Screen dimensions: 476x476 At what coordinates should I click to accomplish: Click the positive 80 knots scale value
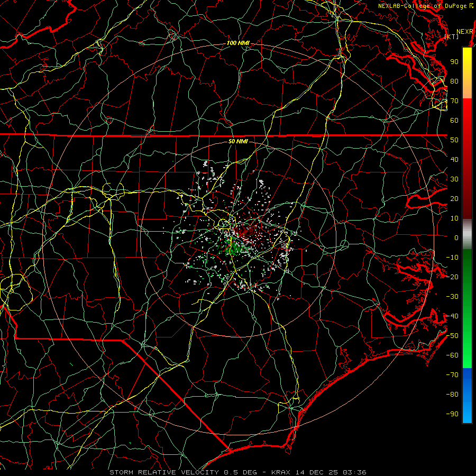[x=454, y=81]
